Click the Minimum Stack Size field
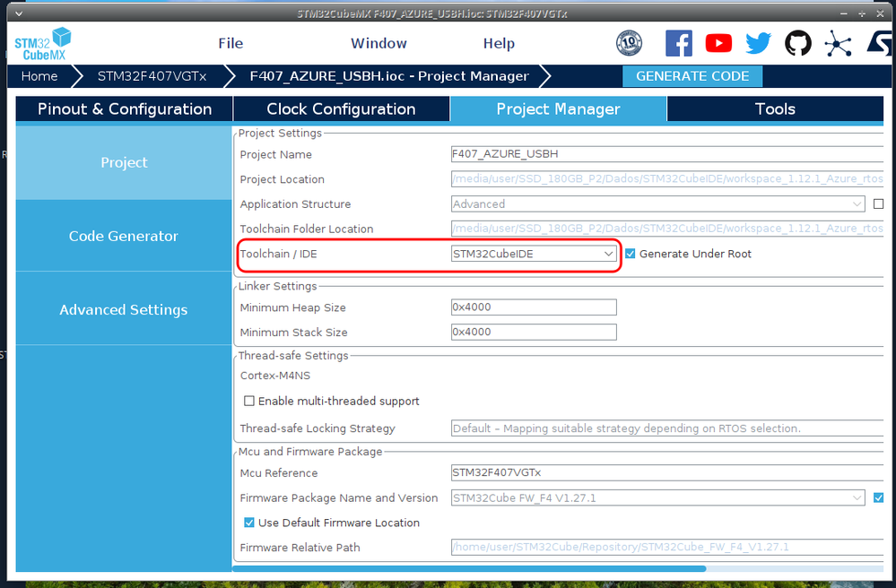Image resolution: width=896 pixels, height=588 pixels. [534, 332]
